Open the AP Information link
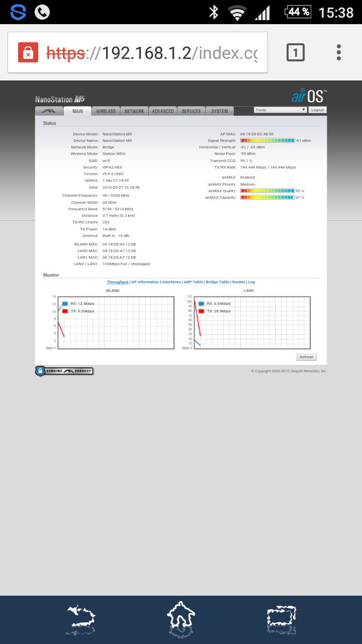This screenshot has height=644, width=362. coord(145,282)
